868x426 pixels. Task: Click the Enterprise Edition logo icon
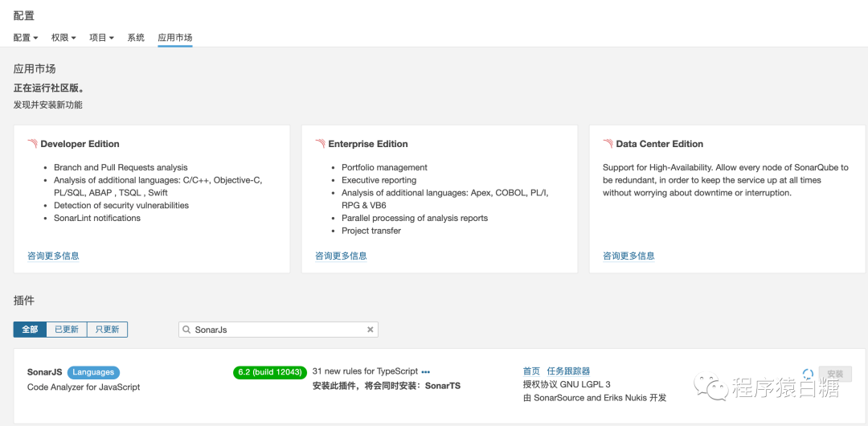(321, 144)
